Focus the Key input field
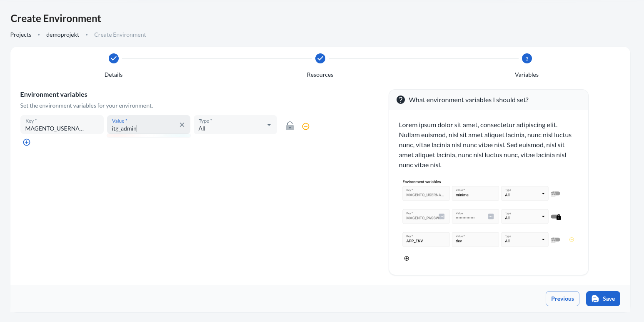The height and width of the screenshot is (322, 644). [x=62, y=125]
